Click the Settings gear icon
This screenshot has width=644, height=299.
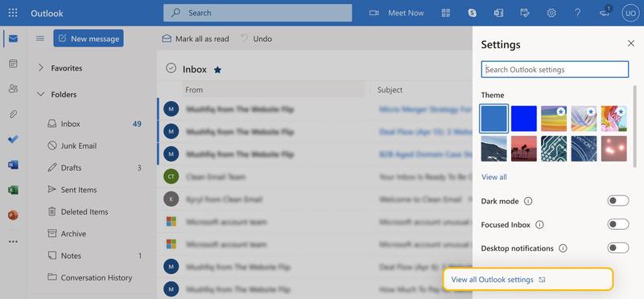click(x=551, y=13)
